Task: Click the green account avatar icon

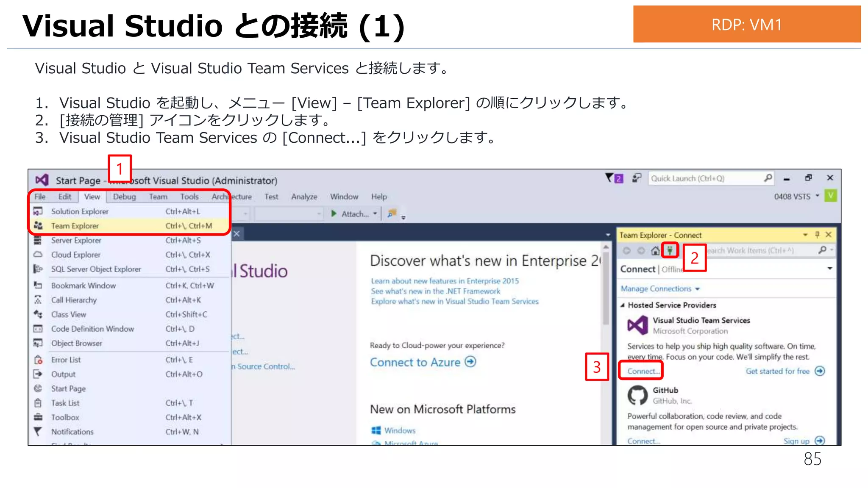Action: point(830,196)
